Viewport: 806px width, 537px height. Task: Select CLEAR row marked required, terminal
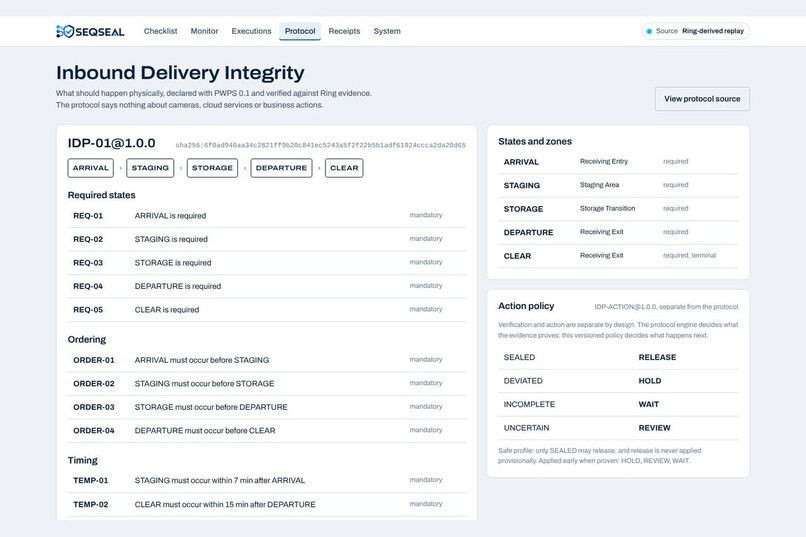click(x=618, y=256)
